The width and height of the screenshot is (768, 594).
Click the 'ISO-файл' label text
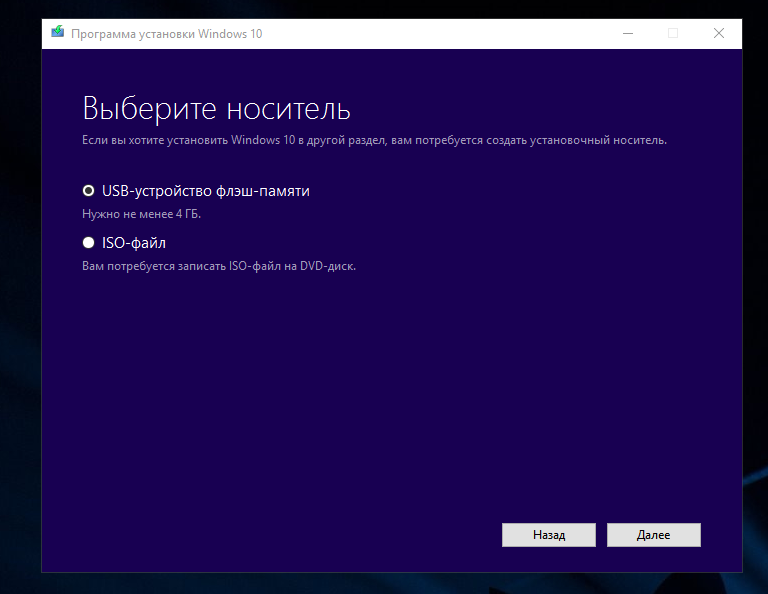(x=134, y=243)
